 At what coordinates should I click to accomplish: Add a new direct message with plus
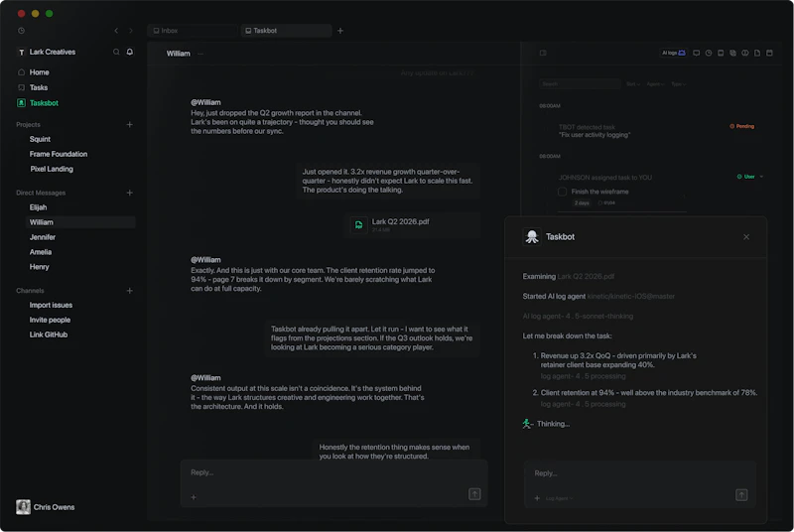click(130, 193)
